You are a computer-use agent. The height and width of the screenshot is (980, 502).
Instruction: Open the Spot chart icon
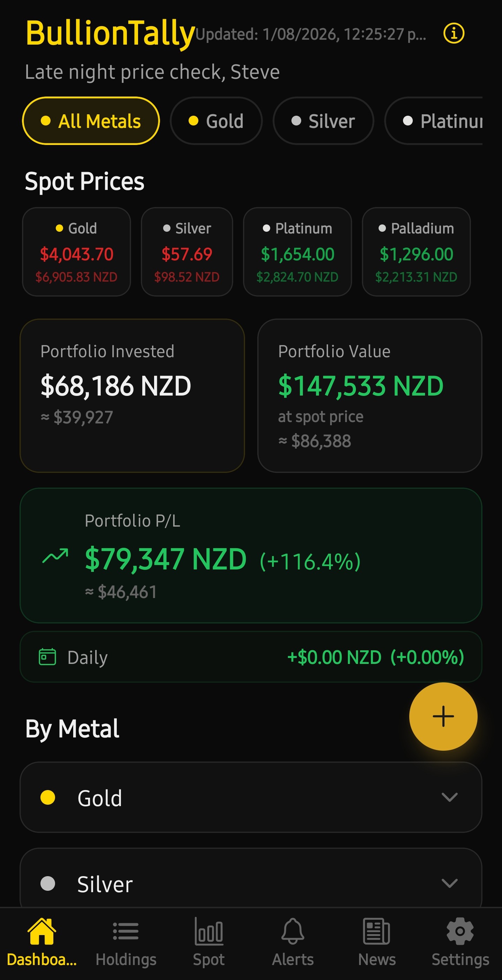click(208, 931)
